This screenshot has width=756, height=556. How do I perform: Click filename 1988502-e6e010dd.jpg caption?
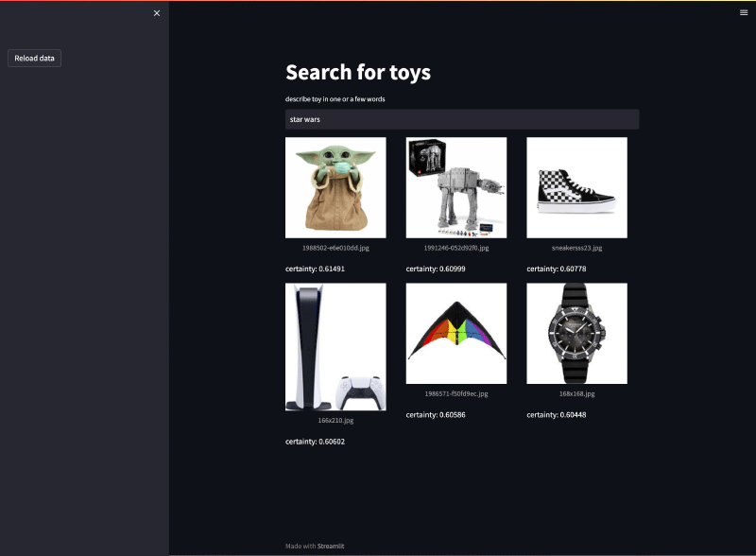click(x=335, y=248)
